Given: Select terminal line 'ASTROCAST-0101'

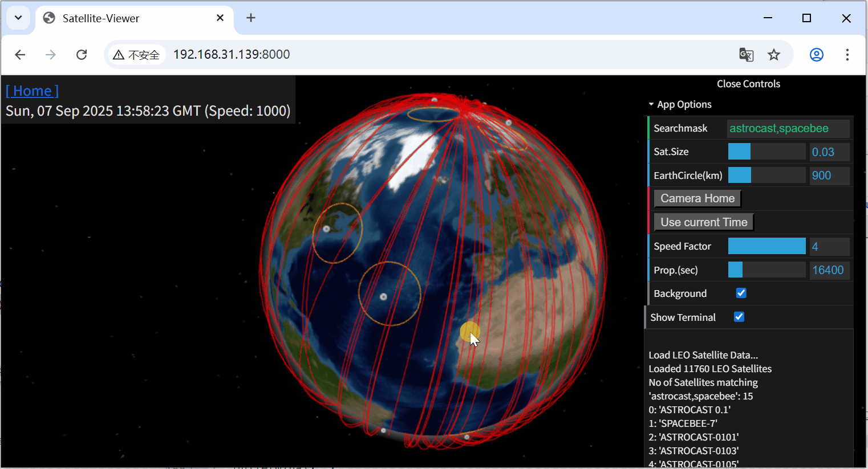Looking at the screenshot, I should click(693, 437).
